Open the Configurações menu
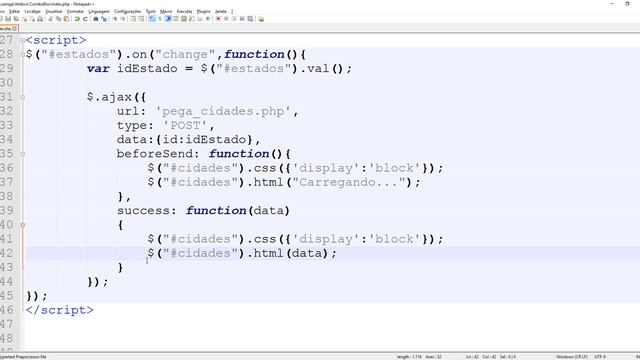This screenshot has width=640, height=360. click(127, 11)
